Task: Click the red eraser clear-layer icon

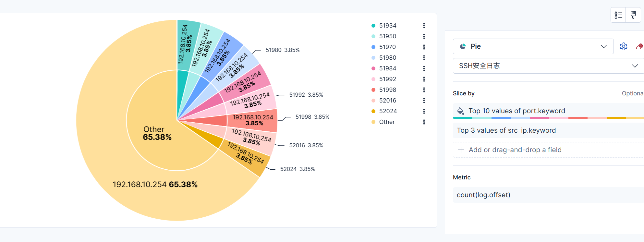Action: click(x=640, y=46)
